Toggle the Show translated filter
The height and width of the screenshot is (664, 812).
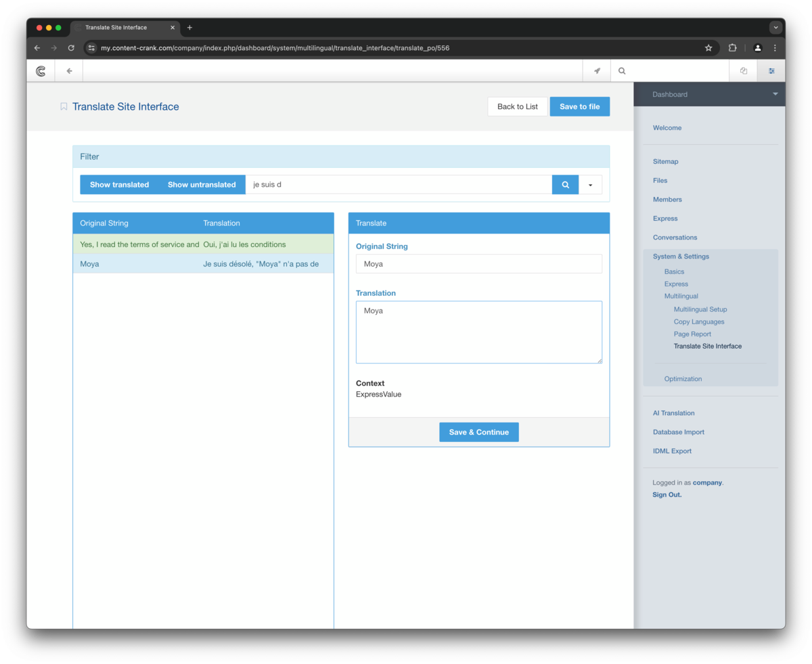click(x=119, y=185)
